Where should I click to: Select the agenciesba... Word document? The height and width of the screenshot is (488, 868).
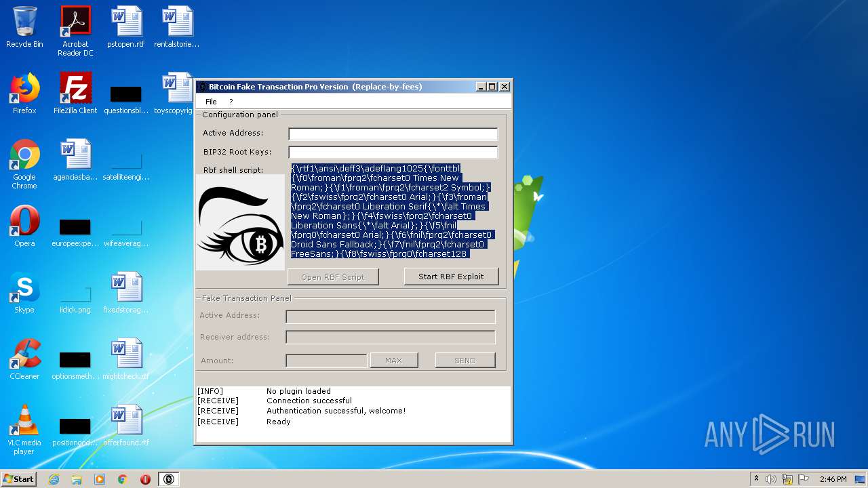[x=75, y=160]
